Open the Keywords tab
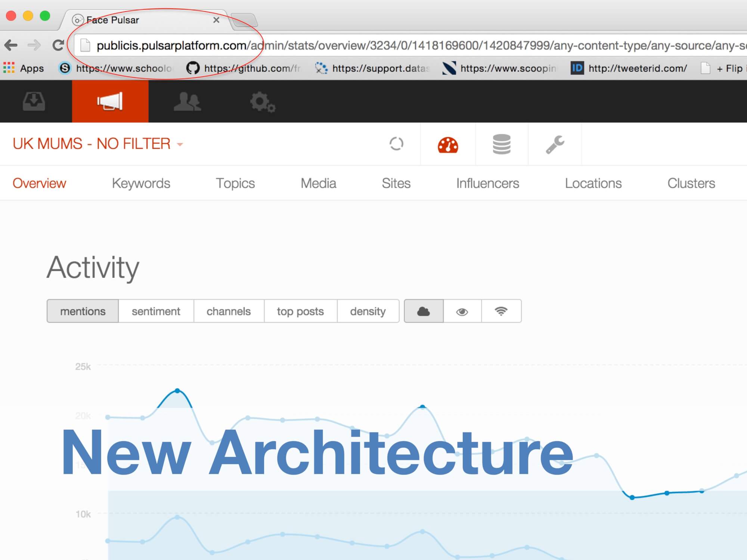This screenshot has height=560, width=747. [141, 183]
